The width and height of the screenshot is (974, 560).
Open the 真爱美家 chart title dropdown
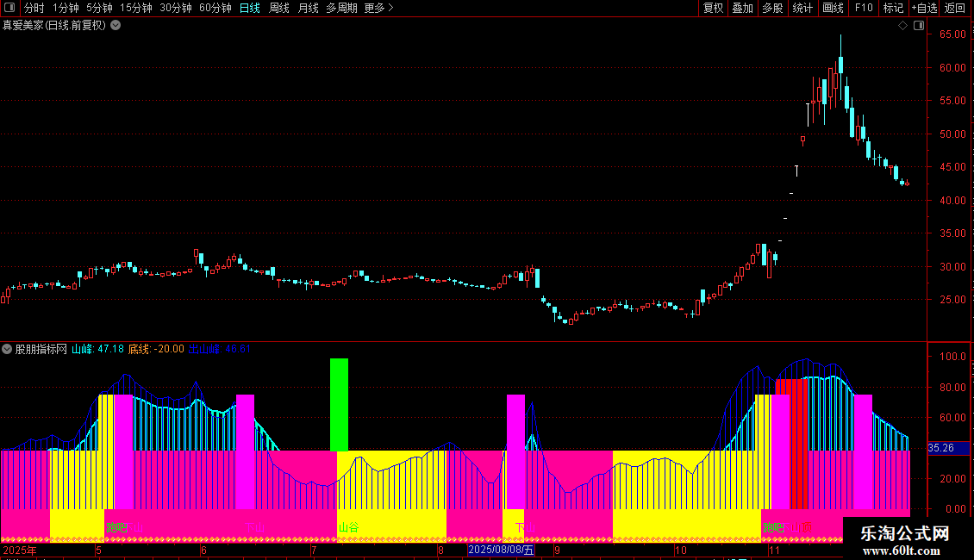116,26
